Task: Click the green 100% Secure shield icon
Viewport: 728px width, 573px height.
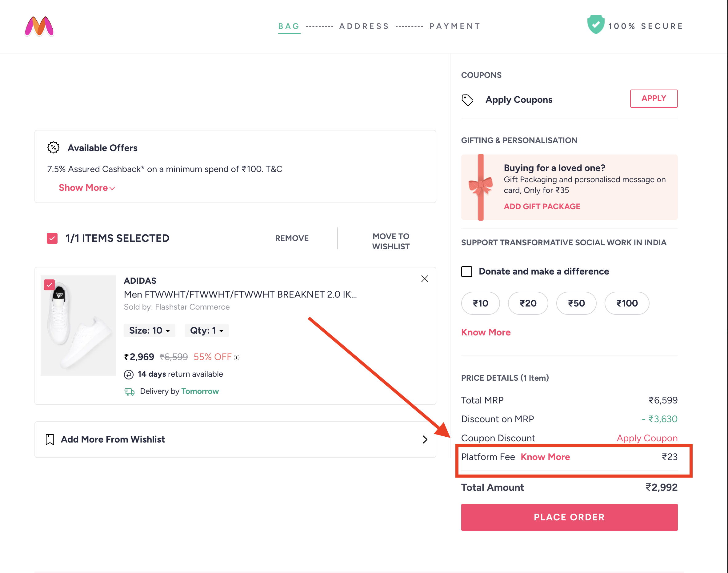Action: pyautogui.click(x=597, y=24)
